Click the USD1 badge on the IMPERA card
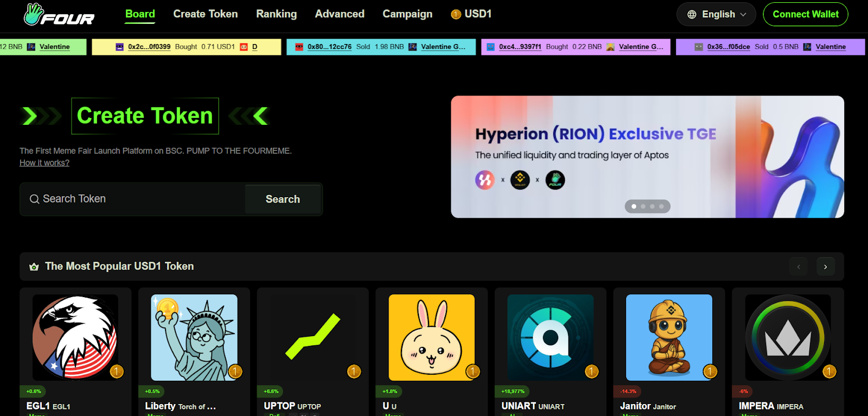868x416 pixels. [x=829, y=371]
